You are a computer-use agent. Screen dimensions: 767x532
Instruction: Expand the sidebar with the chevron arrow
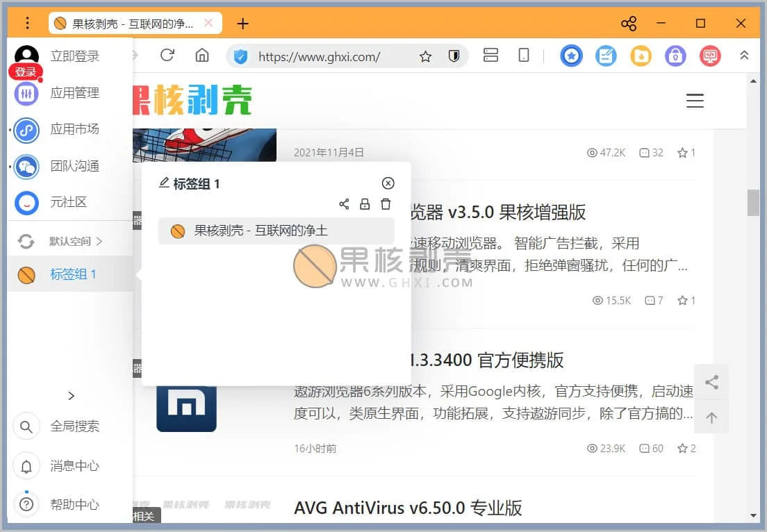click(72, 396)
